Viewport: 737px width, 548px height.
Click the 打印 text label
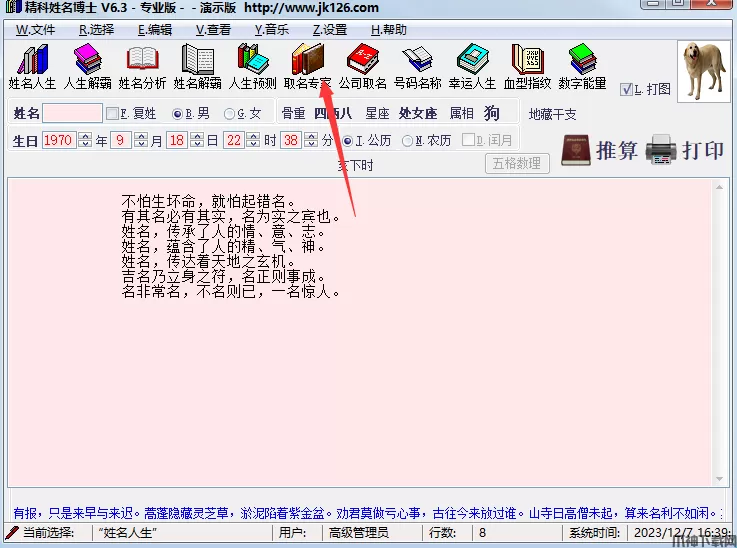[702, 151]
